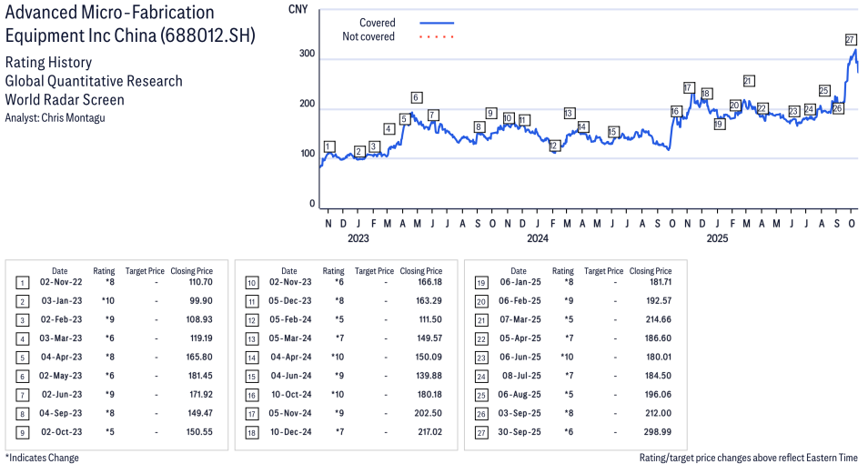
Task: Click the Rating History heading
Action: (48, 63)
